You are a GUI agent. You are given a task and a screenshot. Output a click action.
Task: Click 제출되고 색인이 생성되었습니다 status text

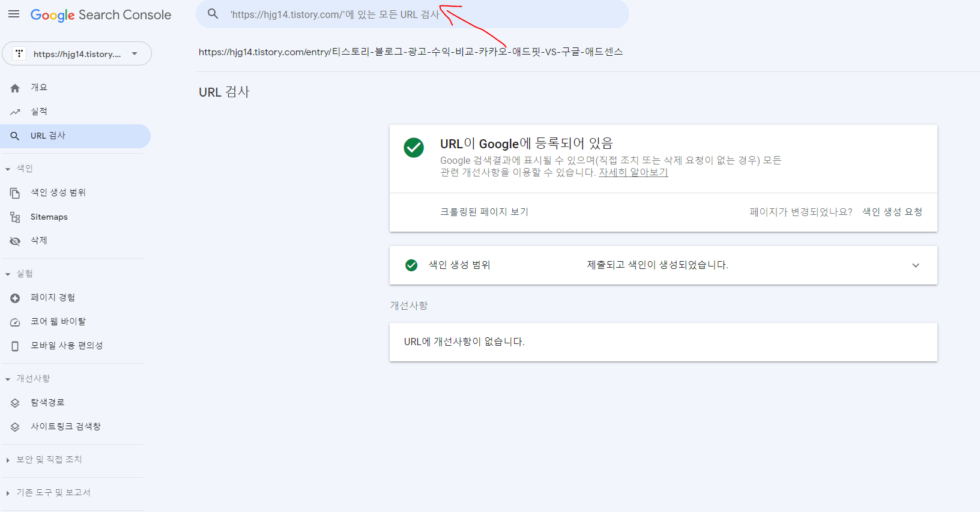click(658, 265)
